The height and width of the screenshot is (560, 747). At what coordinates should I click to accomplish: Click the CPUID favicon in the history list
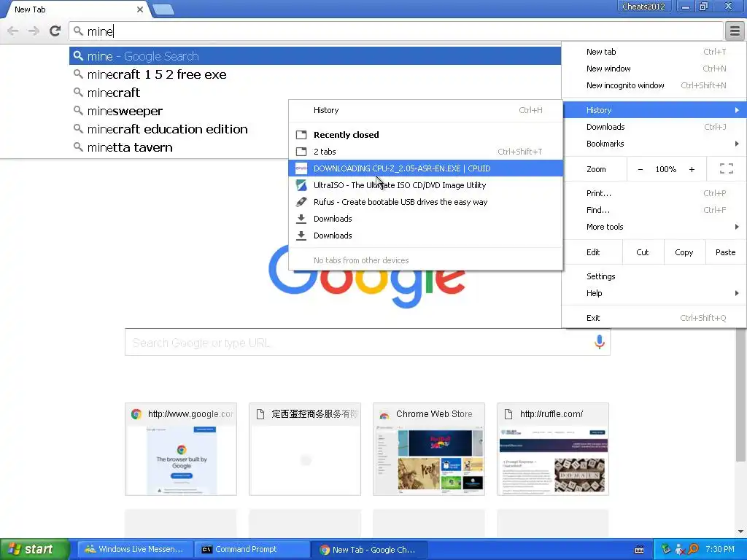coord(301,168)
